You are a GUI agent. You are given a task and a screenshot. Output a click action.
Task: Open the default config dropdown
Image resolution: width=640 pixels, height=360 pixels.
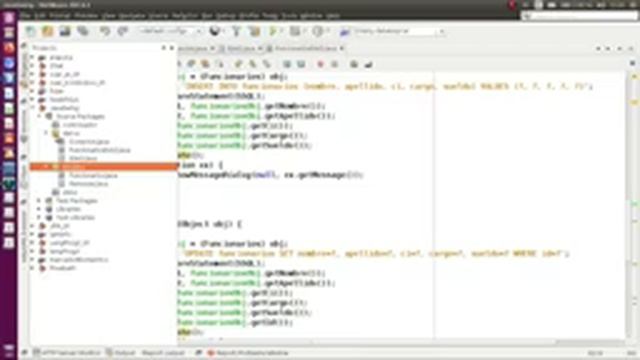coord(170,31)
